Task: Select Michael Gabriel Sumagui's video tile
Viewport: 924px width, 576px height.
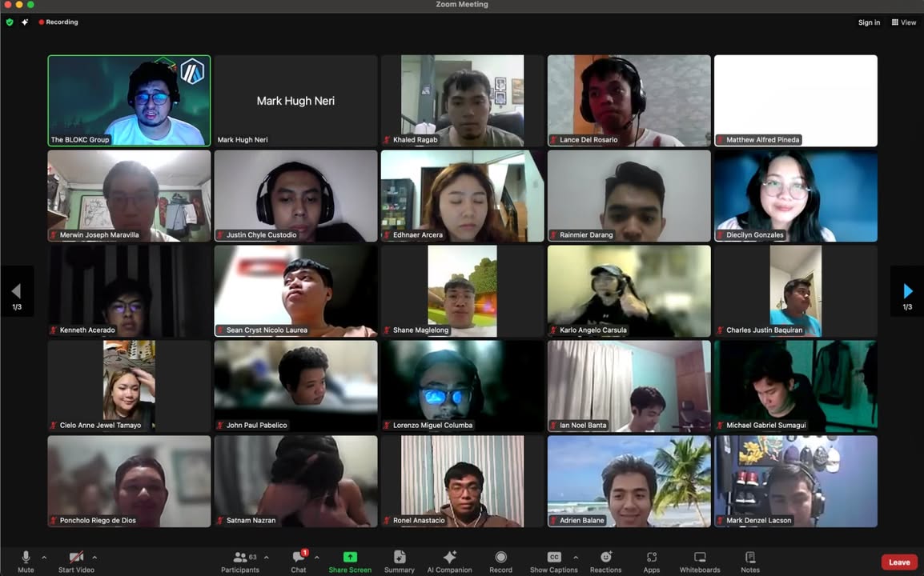Action: click(x=796, y=386)
